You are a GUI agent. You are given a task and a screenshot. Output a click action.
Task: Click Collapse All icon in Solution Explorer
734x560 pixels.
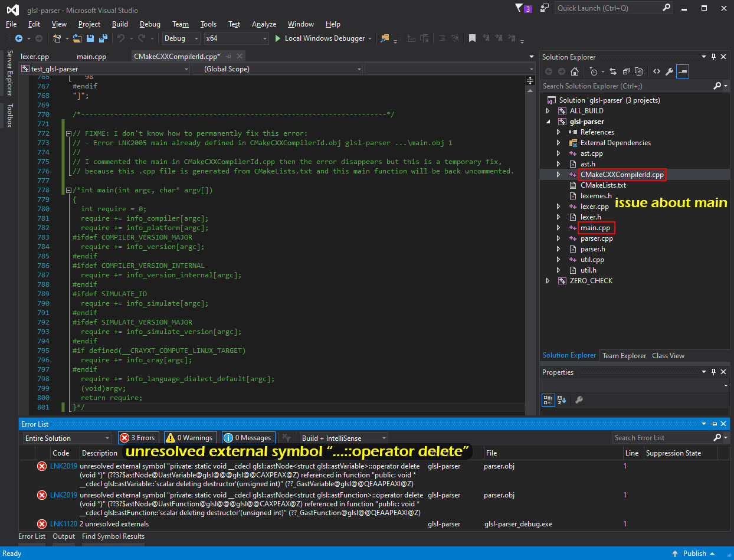[x=625, y=71]
